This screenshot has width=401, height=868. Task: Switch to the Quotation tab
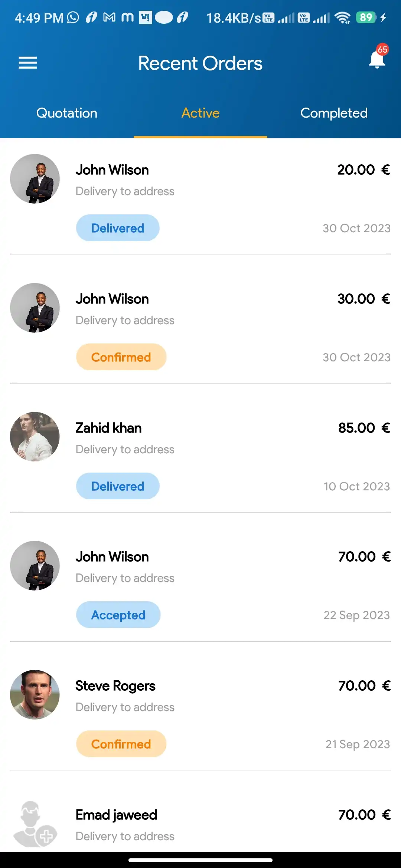point(67,113)
